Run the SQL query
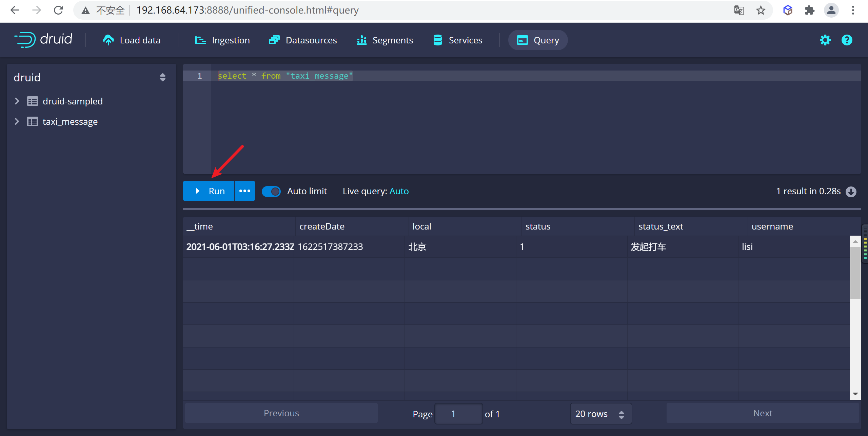Screen dimensions: 868x436 click(x=209, y=191)
